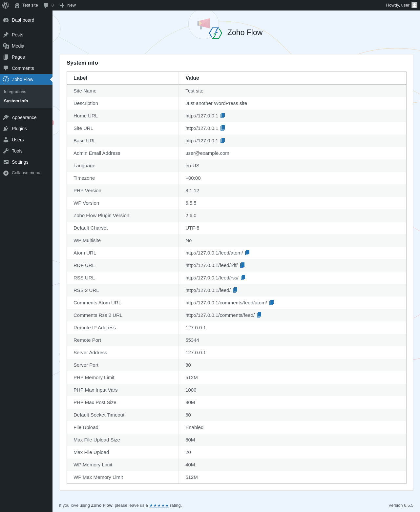Click the plus icon next to New

point(62,5)
